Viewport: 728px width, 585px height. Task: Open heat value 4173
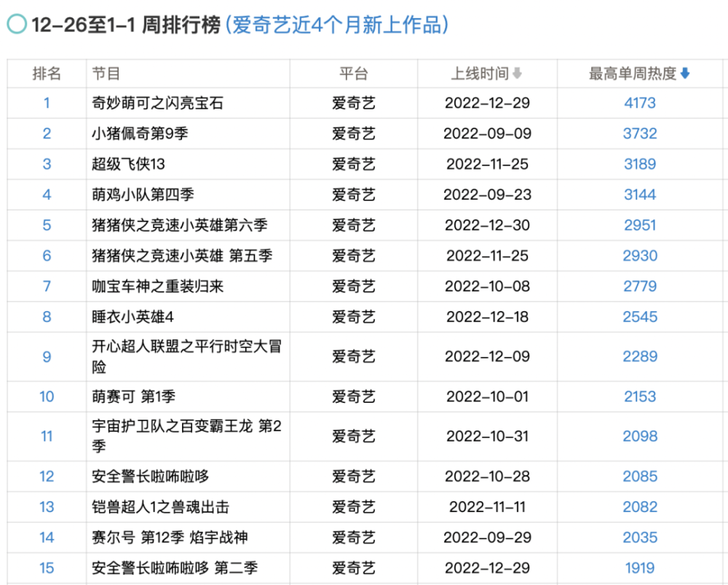pyautogui.click(x=640, y=103)
